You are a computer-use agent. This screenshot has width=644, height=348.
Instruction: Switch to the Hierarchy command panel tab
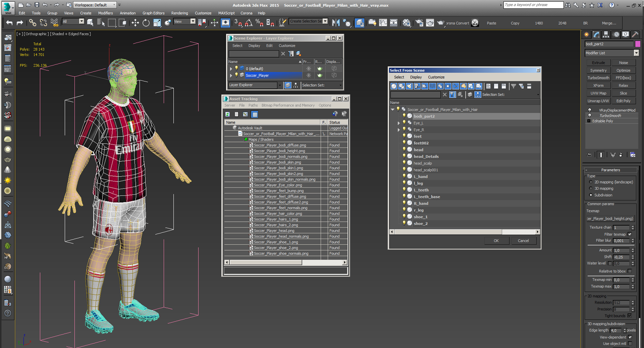pos(606,34)
